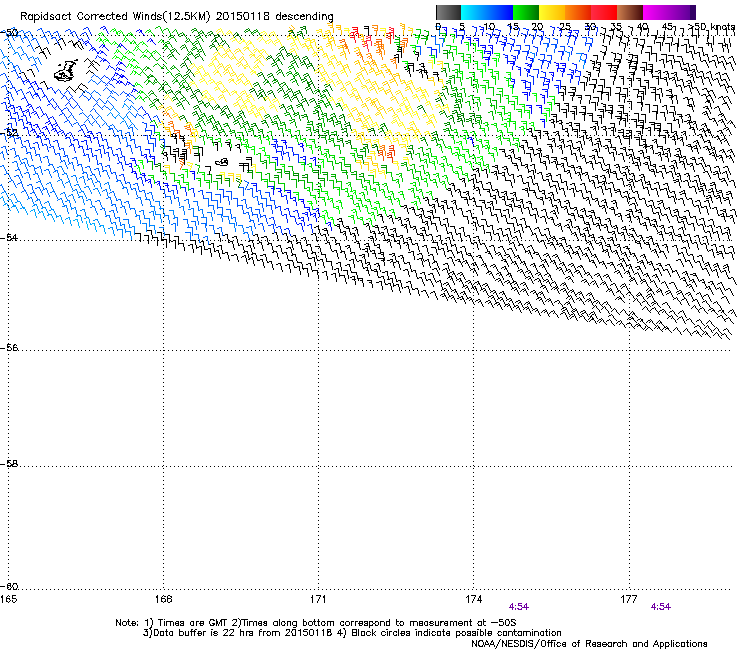
Task: Click the brown 35-40 knots color swatch
Action: (630, 12)
